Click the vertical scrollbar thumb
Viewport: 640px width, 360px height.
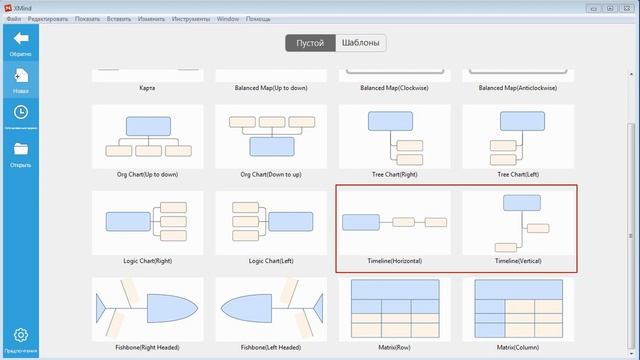click(631, 235)
